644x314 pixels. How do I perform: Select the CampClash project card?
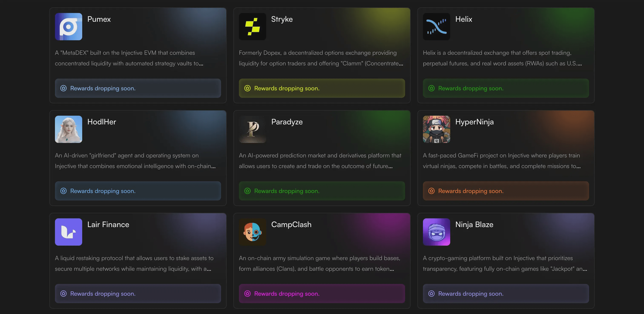pos(322,260)
